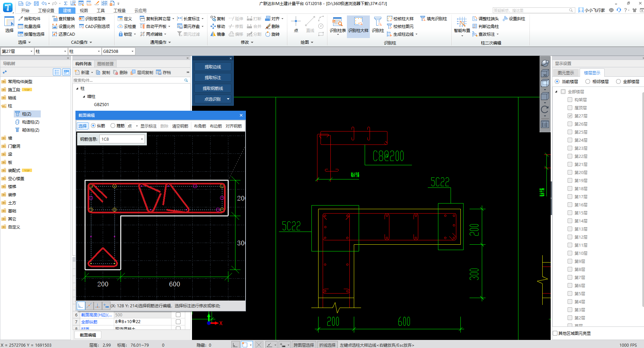Expand the 查改标注 dropdown
Image resolution: width=644 pixels, height=348 pixels.
498,34
